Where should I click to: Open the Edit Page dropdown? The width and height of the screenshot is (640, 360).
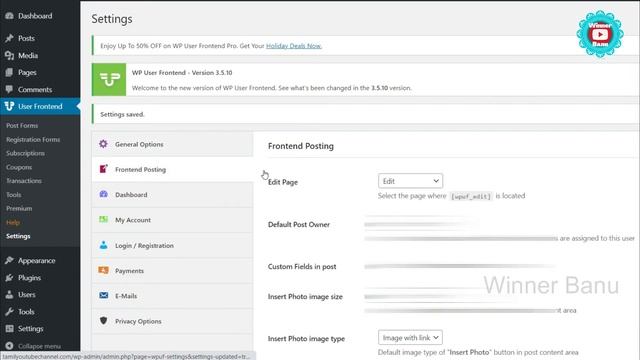[410, 181]
